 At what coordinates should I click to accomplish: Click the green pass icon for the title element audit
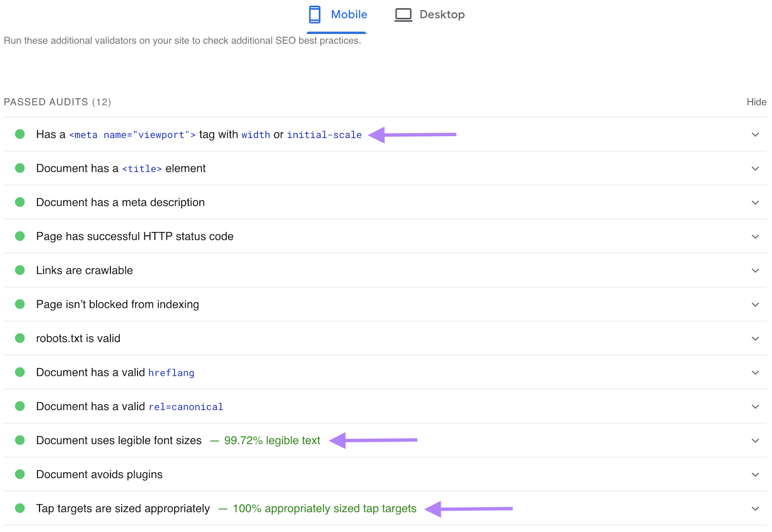[20, 168]
